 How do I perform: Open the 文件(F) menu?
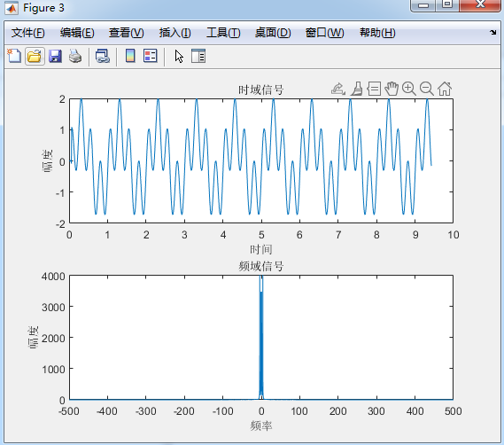coord(28,33)
